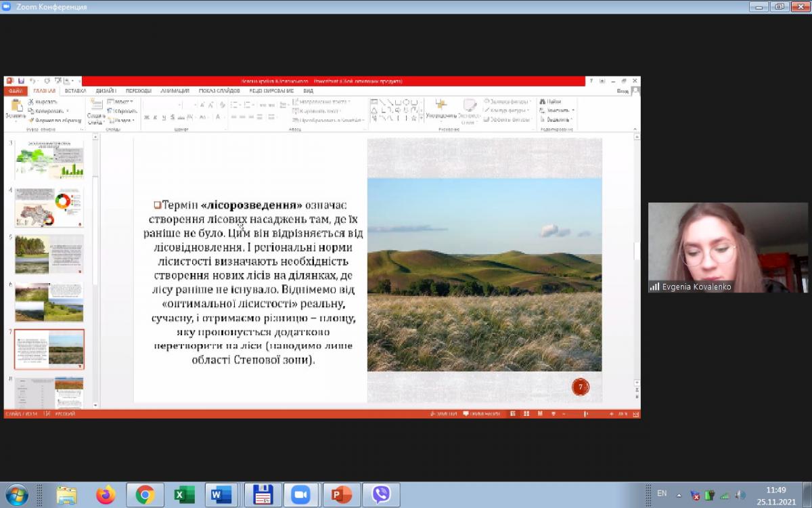This screenshot has width=812, height=508.
Task: Expand the Layout (Макет) dropdown
Action: [x=120, y=102]
